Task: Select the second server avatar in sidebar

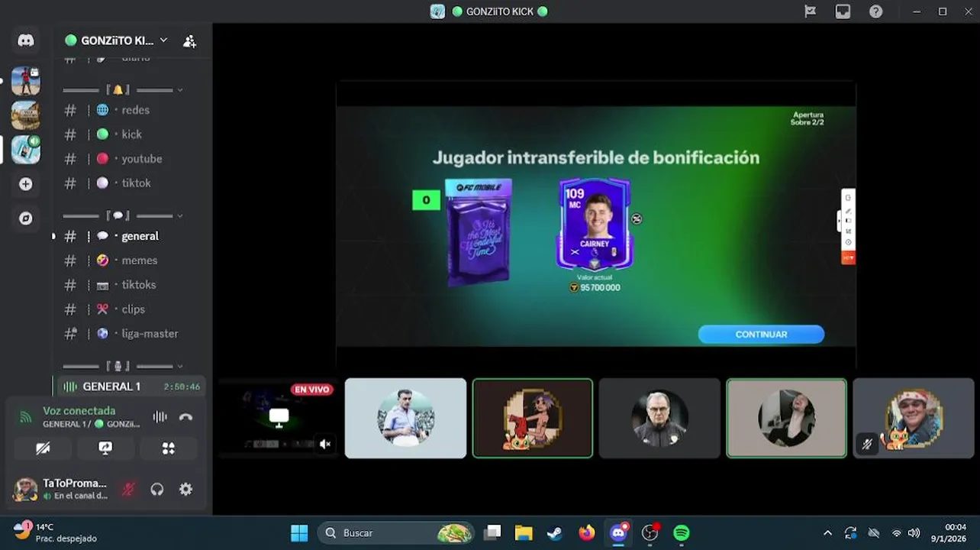Action: tap(26, 115)
